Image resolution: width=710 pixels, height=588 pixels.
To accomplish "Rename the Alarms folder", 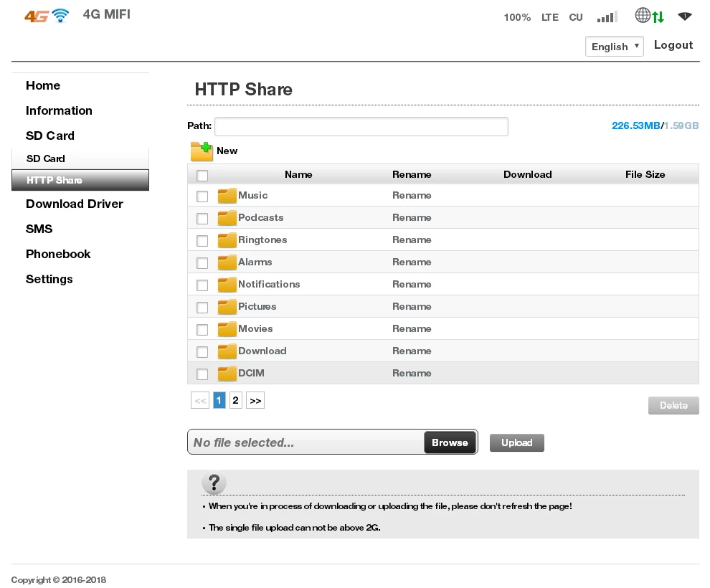I will tap(412, 262).
